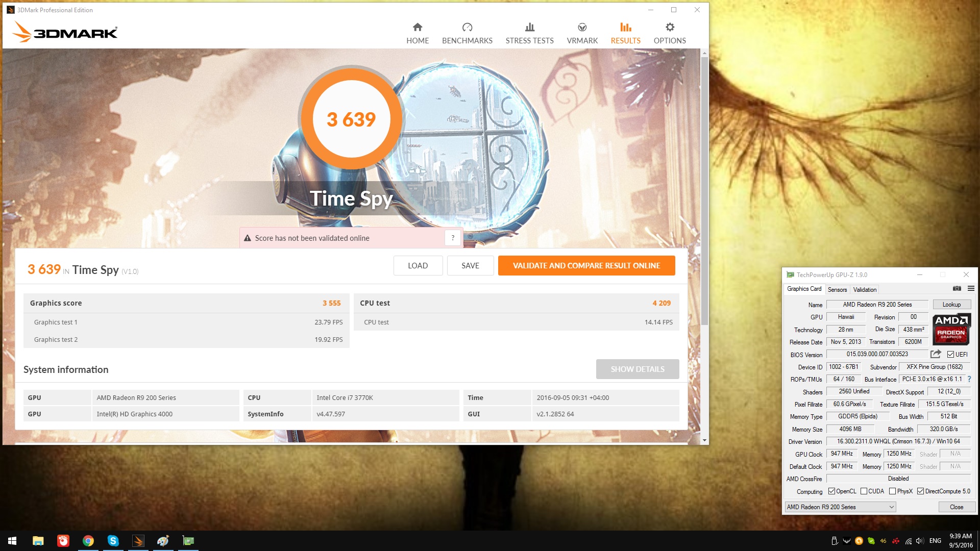
Task: Open GPU-Z hamburger menu
Action: (971, 289)
